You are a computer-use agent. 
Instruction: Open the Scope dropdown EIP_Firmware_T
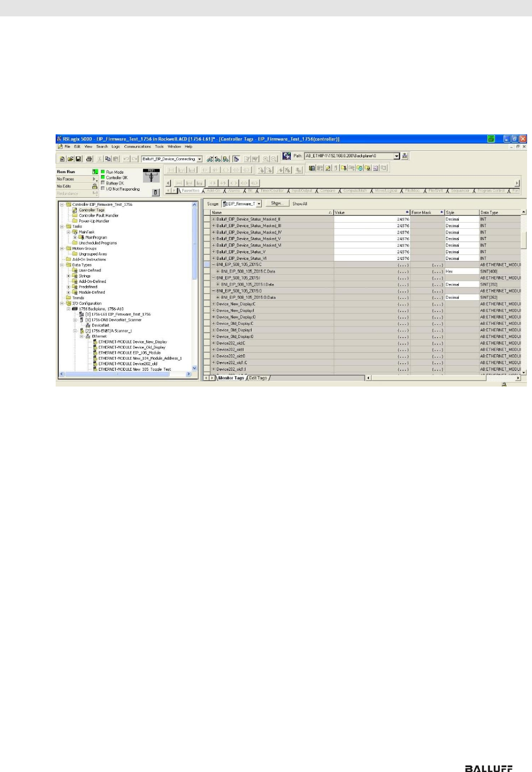click(x=259, y=204)
